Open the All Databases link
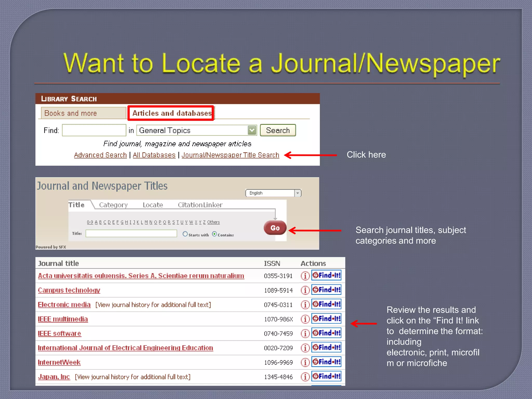This screenshot has width=532, height=399. [x=154, y=155]
